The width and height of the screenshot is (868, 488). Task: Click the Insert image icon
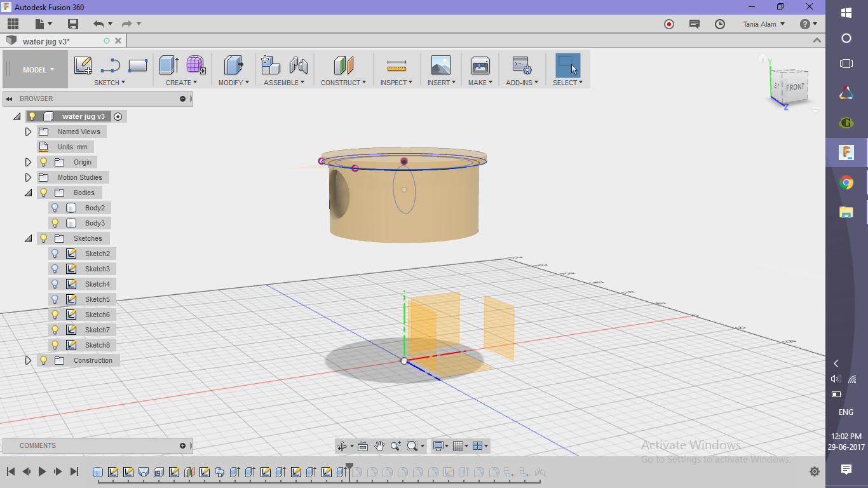click(440, 65)
